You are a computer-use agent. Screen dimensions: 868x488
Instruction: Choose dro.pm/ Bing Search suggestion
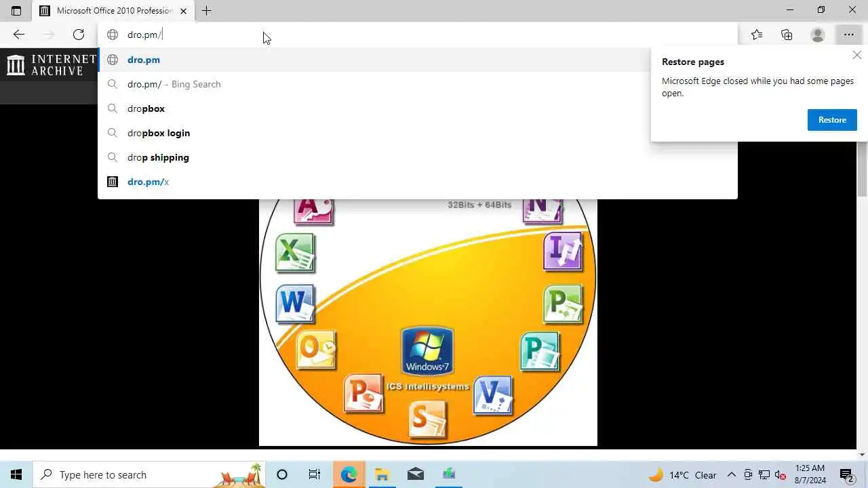(418, 84)
